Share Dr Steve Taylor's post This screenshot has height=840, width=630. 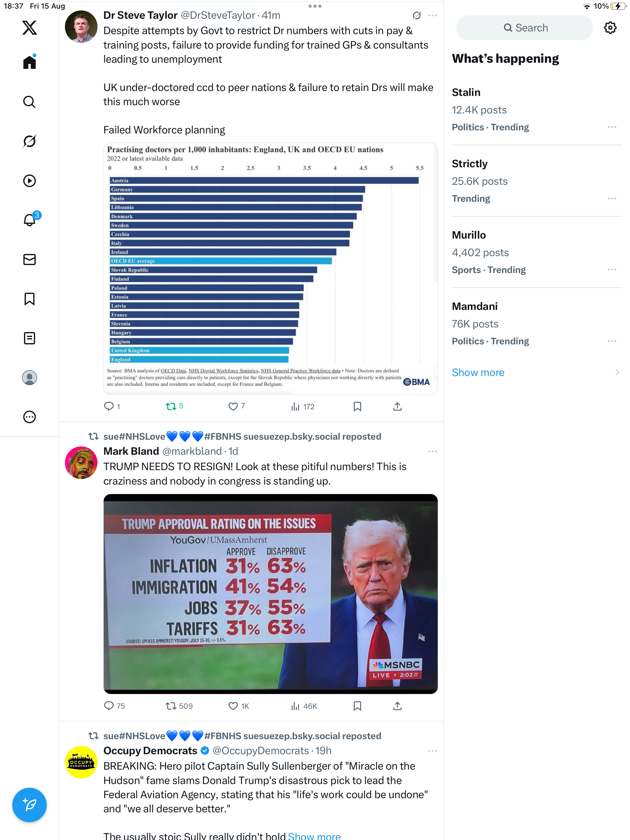point(397,407)
